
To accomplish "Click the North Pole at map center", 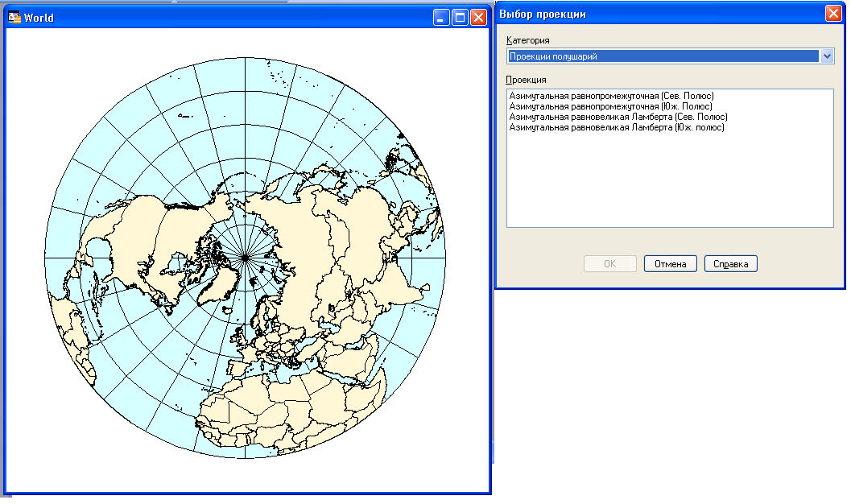I will [244, 257].
